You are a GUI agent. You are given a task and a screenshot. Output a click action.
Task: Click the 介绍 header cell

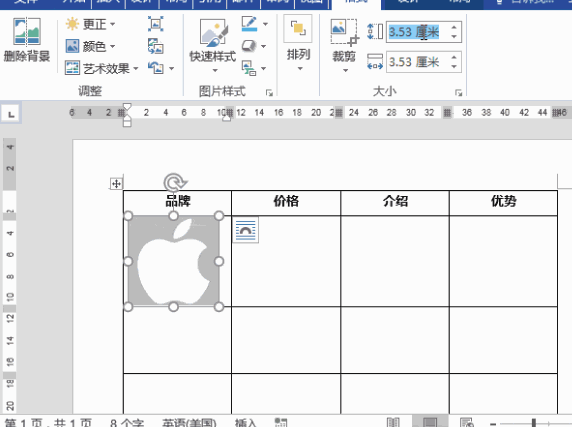(395, 203)
